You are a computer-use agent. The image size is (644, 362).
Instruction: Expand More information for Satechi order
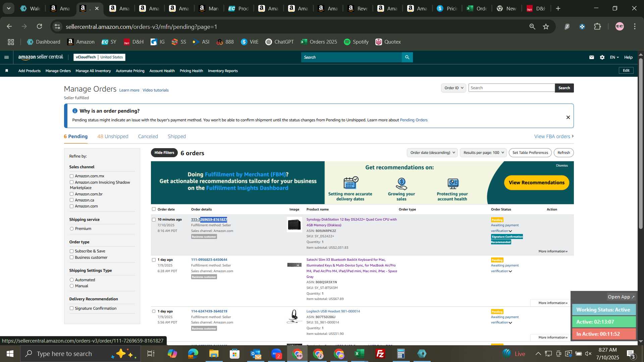[553, 303]
